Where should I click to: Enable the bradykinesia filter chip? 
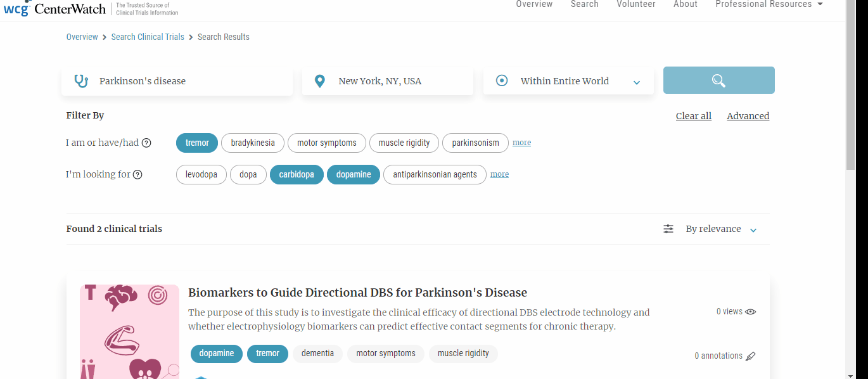pyautogui.click(x=253, y=143)
